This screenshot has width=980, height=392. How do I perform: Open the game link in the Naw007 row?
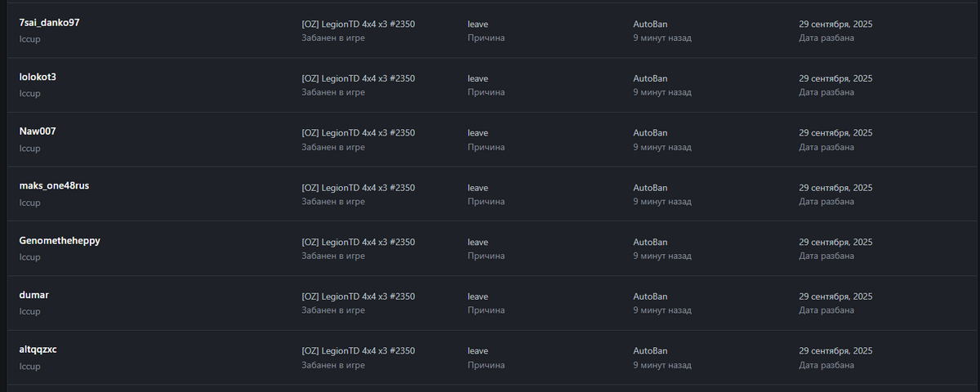[358, 133]
